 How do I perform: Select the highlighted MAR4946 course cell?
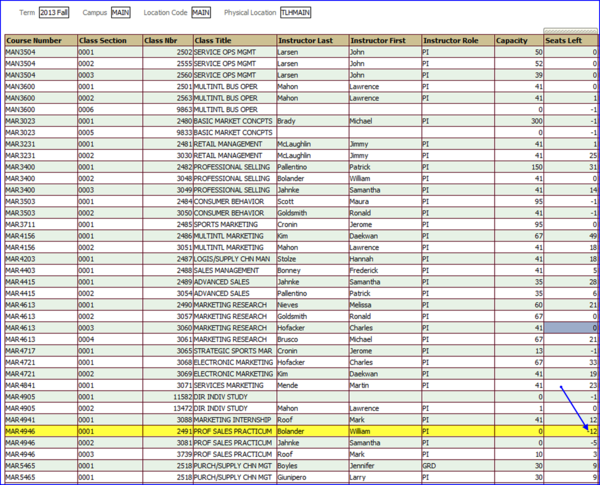click(41, 431)
